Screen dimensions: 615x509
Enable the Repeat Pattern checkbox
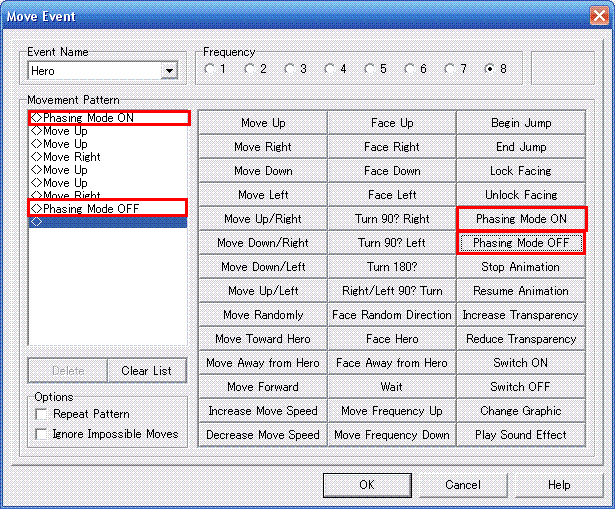[41, 414]
